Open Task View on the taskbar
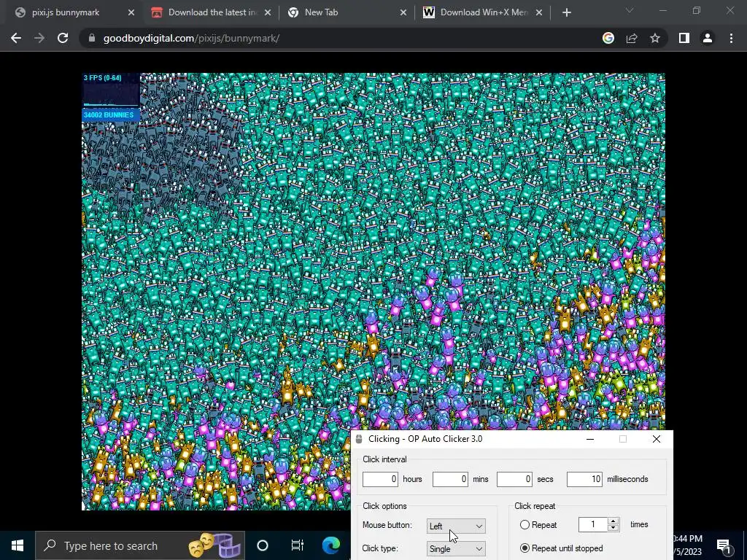This screenshot has width=747, height=560. click(298, 545)
